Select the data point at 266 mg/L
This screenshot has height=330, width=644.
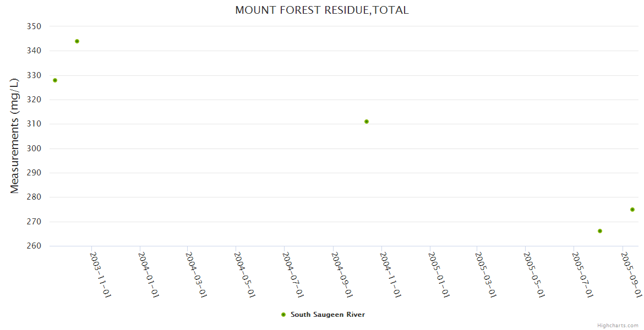[600, 231]
